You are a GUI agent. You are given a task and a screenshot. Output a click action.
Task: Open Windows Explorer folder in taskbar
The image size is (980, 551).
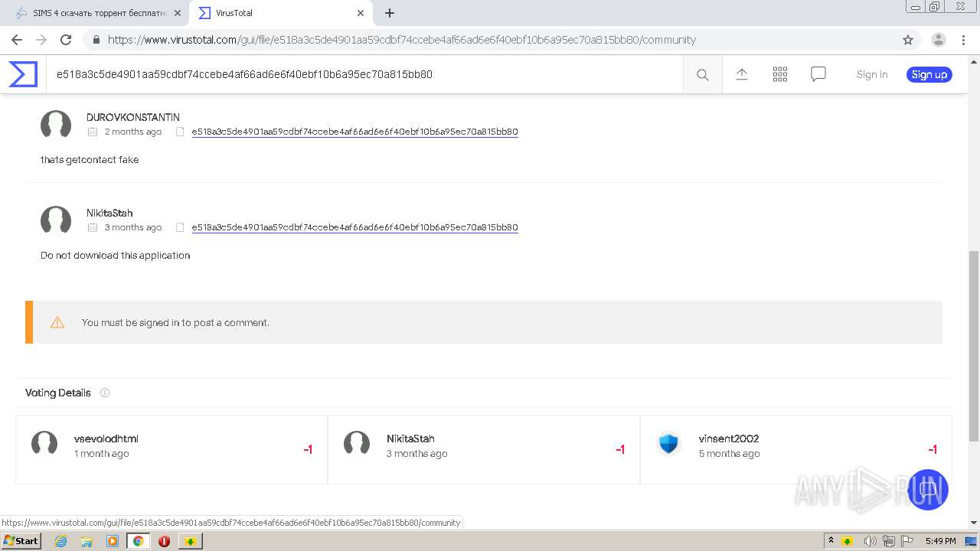click(x=87, y=541)
